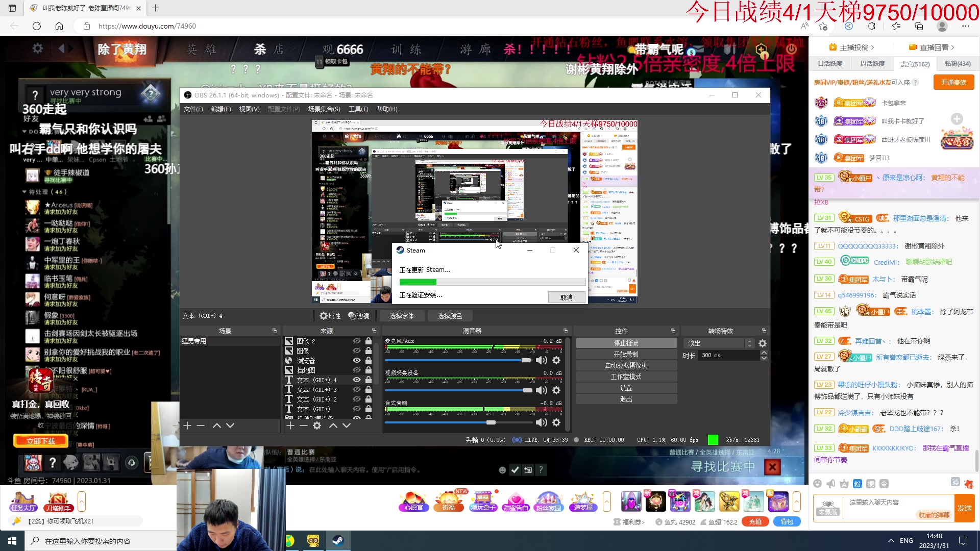Remove the selected scene with minus icon

point(201,425)
